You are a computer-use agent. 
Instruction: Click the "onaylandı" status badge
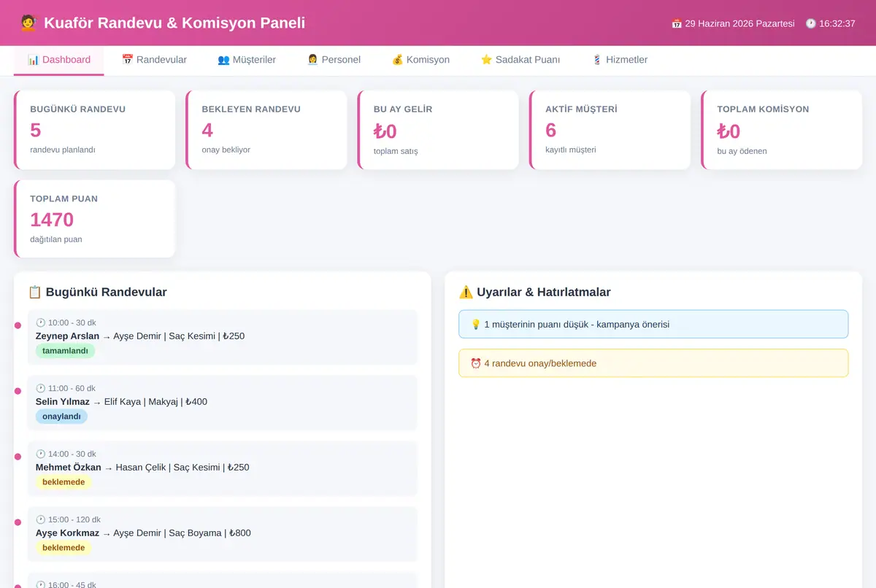(x=61, y=417)
